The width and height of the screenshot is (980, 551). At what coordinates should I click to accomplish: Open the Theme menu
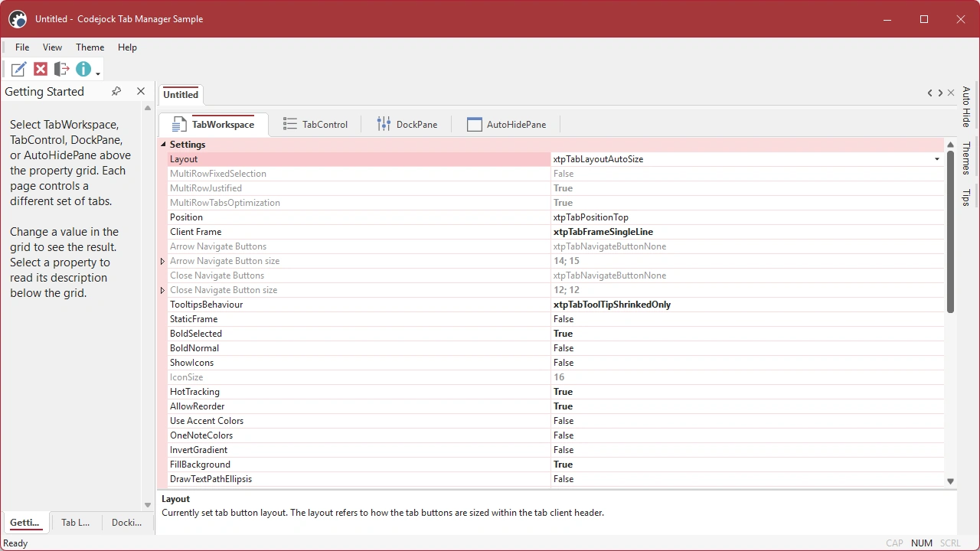90,47
